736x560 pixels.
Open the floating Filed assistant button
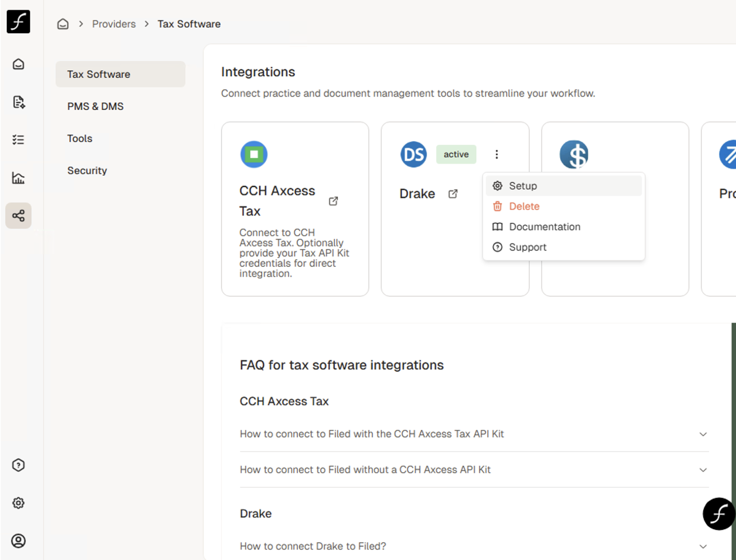click(x=719, y=514)
